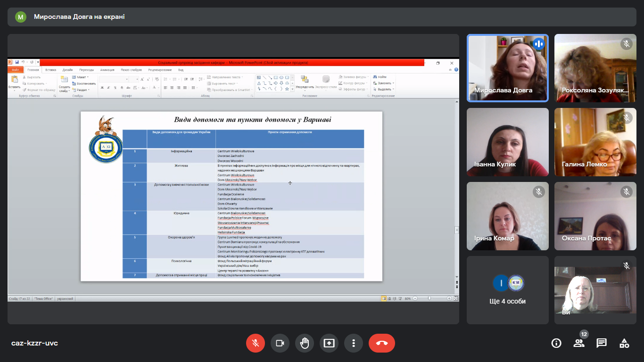Open the activities shapes icon
The height and width of the screenshot is (362, 644).
click(624, 343)
